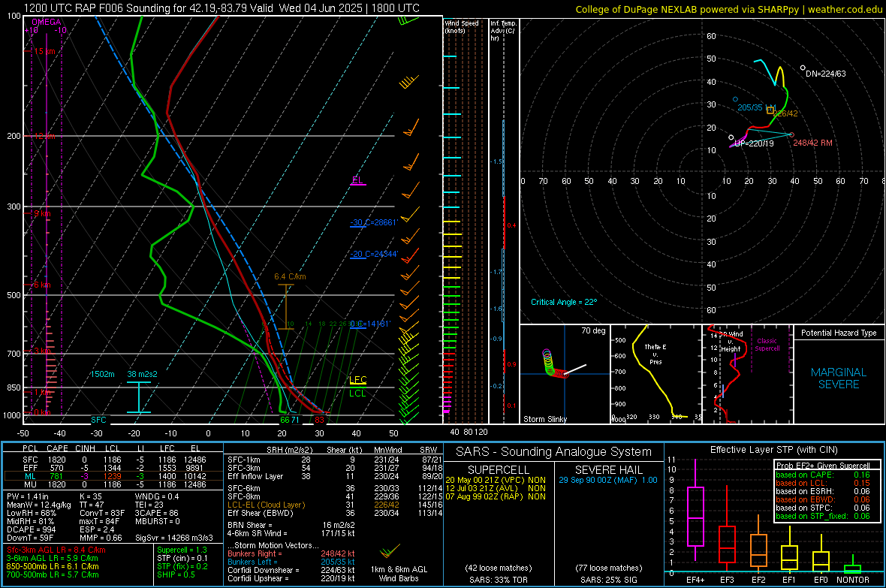This screenshot has height=588, width=886.
Task: Click the SFC-1km shear row
Action: click(x=335, y=460)
